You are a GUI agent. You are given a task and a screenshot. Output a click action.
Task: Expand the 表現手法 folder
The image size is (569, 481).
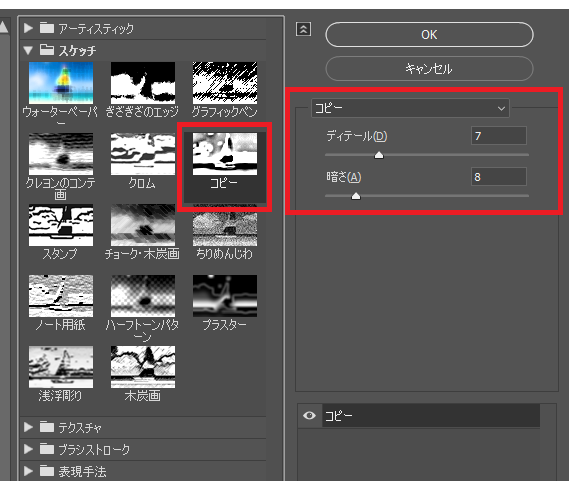[x=28, y=471]
